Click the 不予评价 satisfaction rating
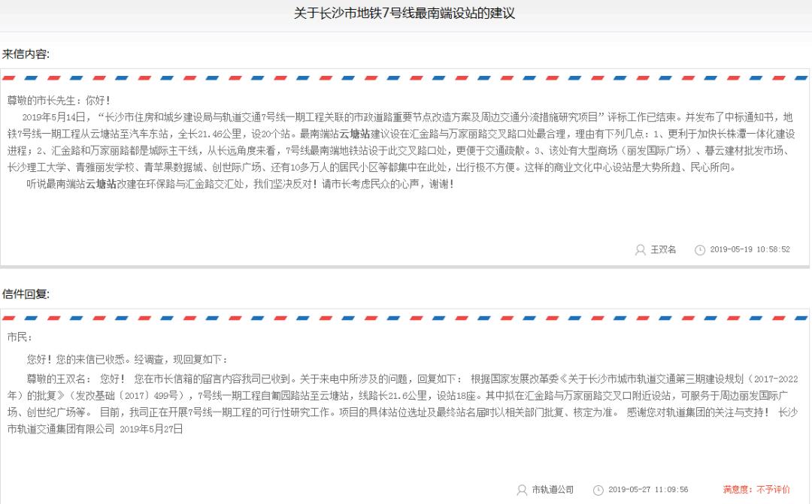The height and width of the screenshot is (504, 812). click(x=773, y=490)
